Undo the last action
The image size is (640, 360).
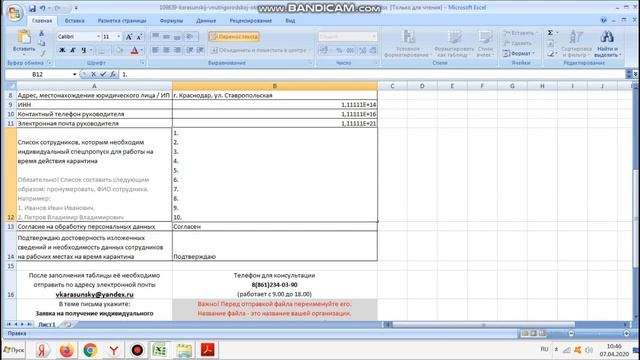(x=42, y=8)
